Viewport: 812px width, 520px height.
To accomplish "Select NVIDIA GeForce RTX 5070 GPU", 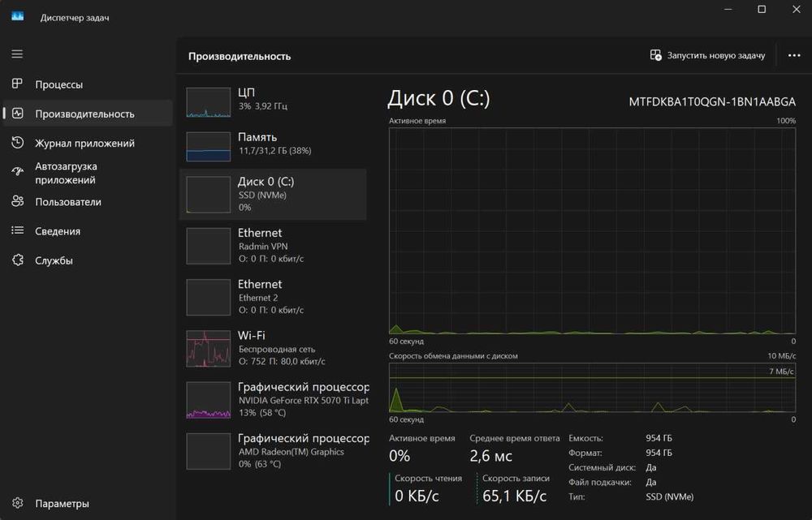I will (x=273, y=399).
